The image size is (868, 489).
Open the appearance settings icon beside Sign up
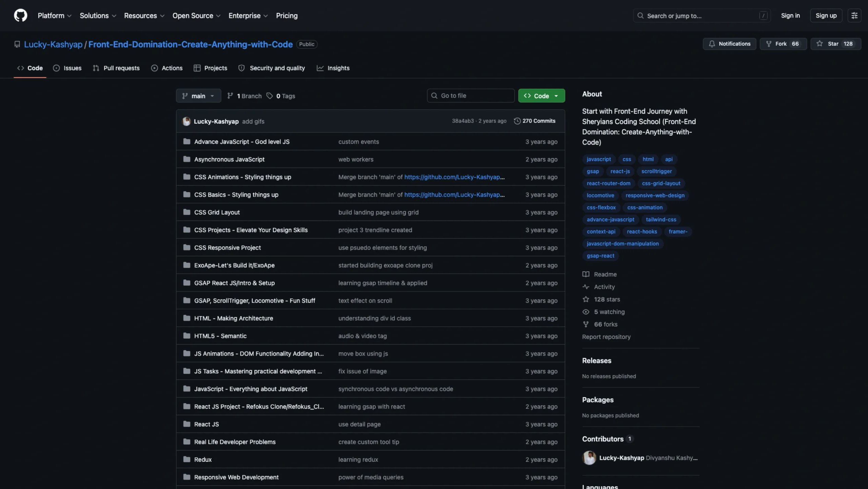854,16
